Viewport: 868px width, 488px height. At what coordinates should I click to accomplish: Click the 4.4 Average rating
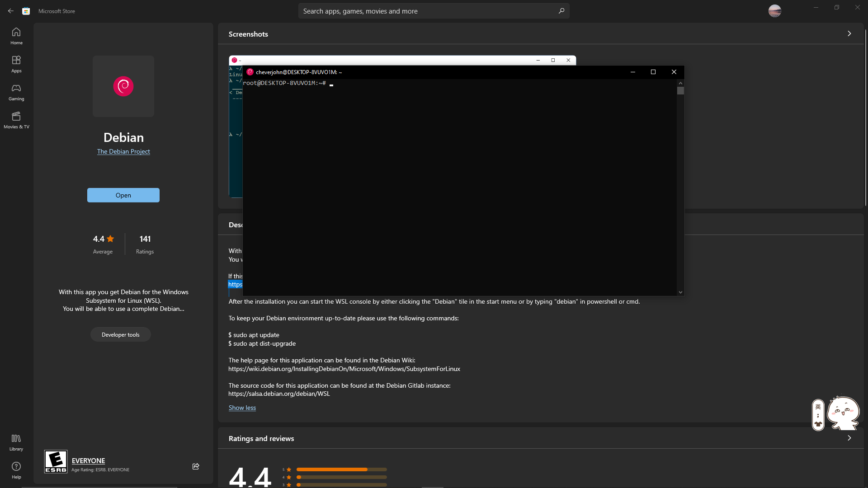pyautogui.click(x=103, y=244)
